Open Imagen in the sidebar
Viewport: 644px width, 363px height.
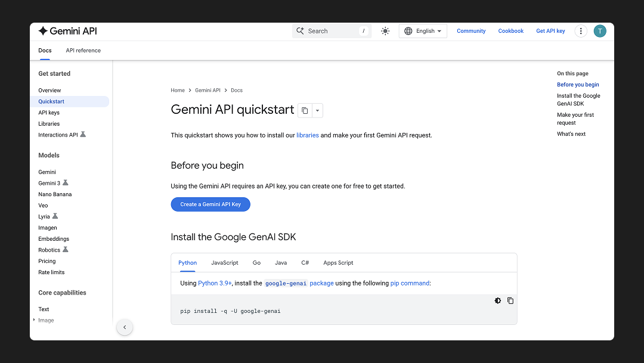(48, 228)
